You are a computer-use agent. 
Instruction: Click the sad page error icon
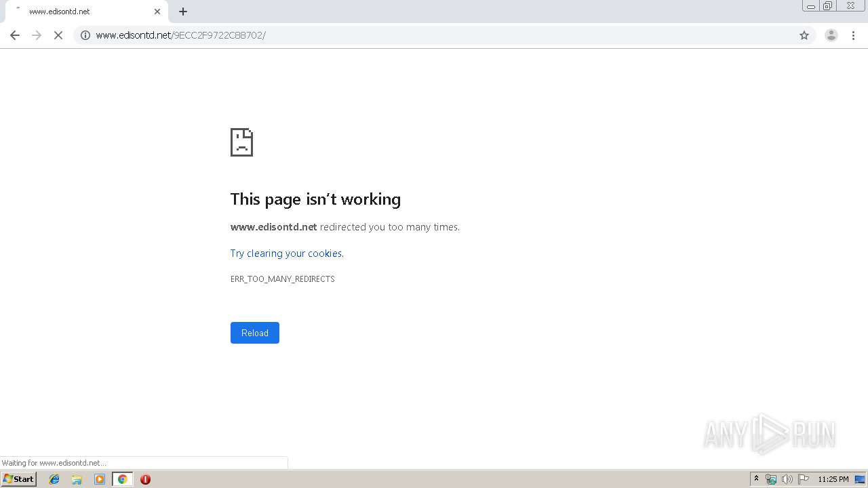[x=241, y=142]
